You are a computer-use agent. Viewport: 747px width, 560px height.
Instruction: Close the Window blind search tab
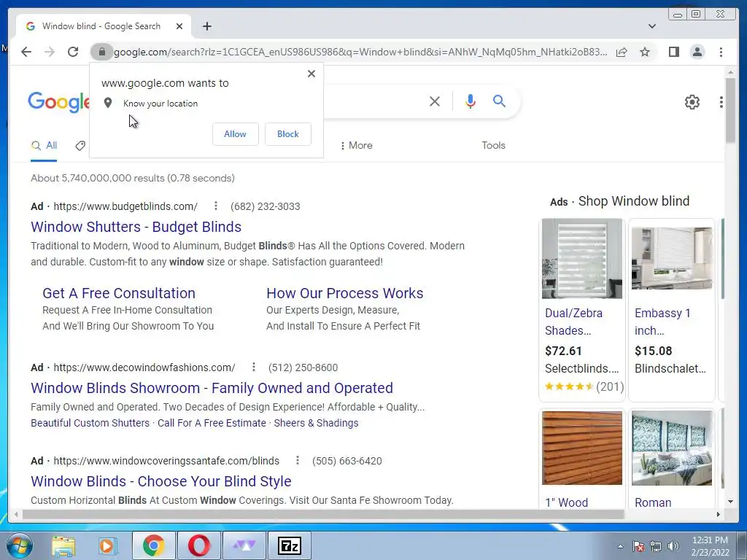pyautogui.click(x=179, y=26)
